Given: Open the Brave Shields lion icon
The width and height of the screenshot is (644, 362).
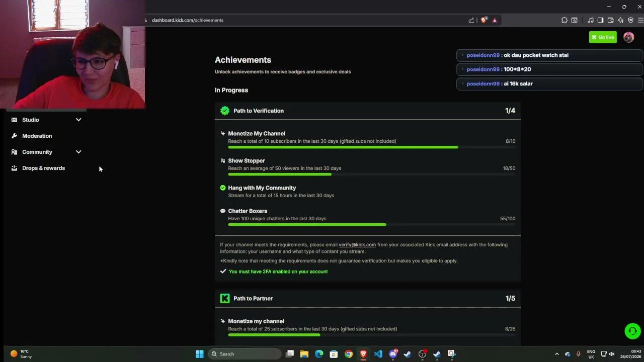Looking at the screenshot, I should click(484, 20).
